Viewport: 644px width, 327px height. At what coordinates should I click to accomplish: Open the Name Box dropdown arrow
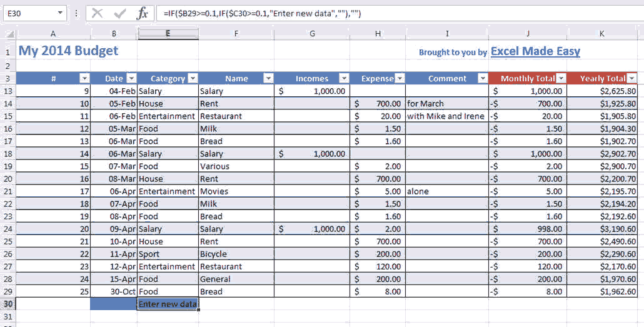point(60,13)
